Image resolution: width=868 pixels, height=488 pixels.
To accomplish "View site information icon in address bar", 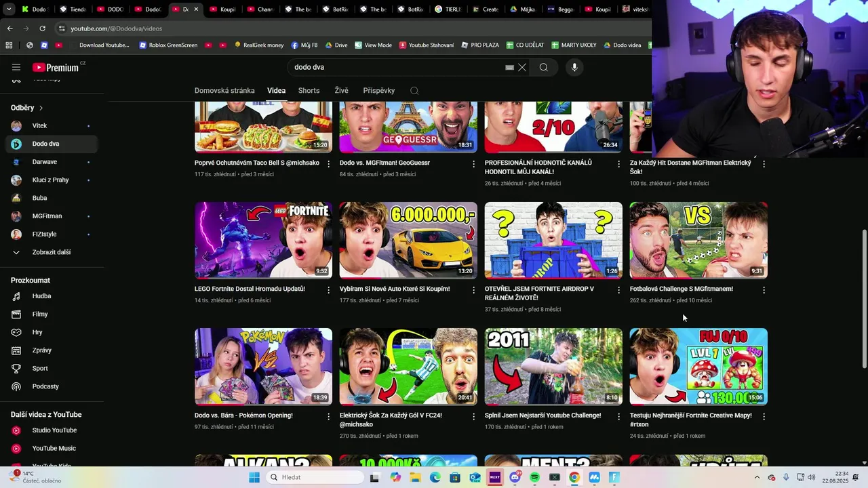I will [62, 28].
